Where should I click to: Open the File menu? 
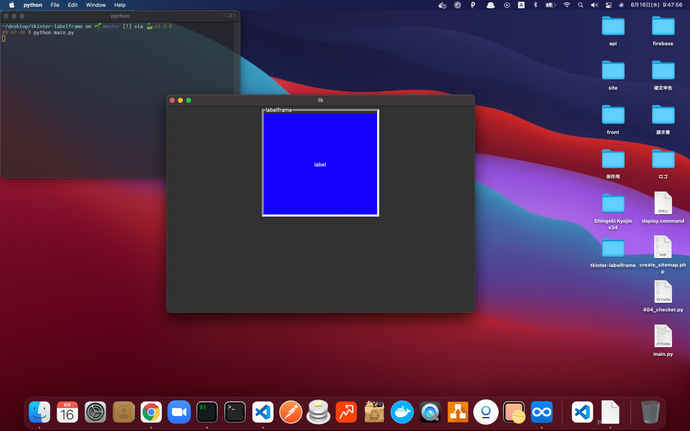[55, 5]
